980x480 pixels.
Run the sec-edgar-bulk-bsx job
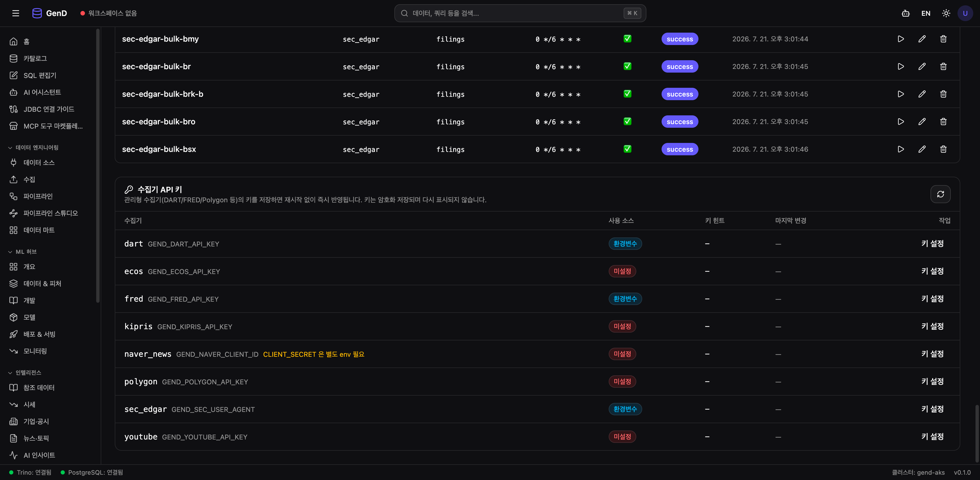point(900,149)
